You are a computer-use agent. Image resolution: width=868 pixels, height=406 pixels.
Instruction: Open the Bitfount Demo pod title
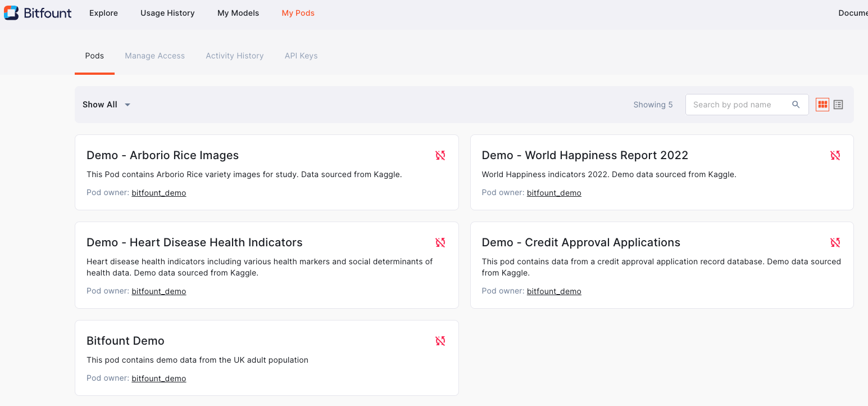(x=125, y=341)
